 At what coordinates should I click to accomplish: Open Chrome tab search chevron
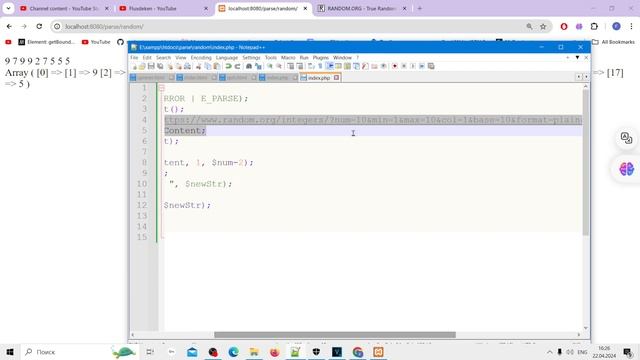click(x=8, y=8)
